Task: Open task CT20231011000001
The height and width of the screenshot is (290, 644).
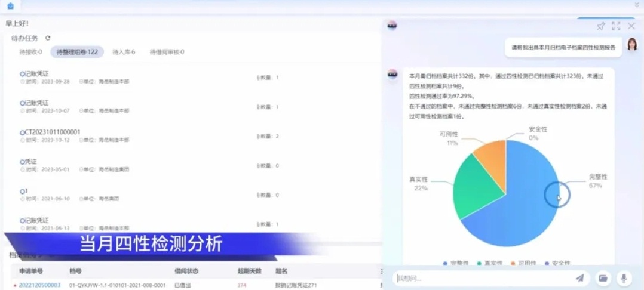Action: tap(52, 132)
